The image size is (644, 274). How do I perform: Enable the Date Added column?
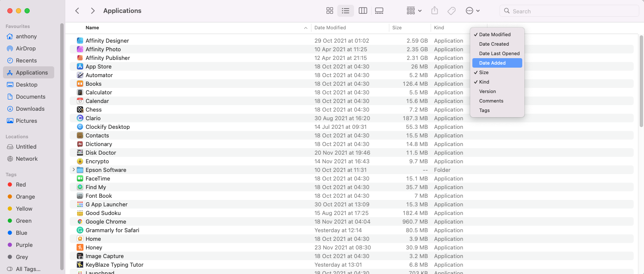point(497,63)
